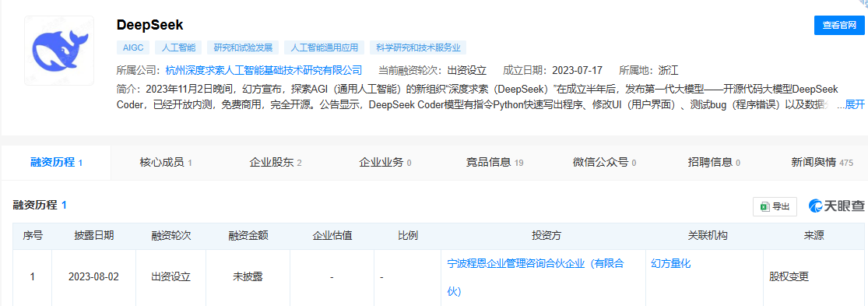Click the 查看官网 button
This screenshot has height=306, width=868.
(838, 26)
